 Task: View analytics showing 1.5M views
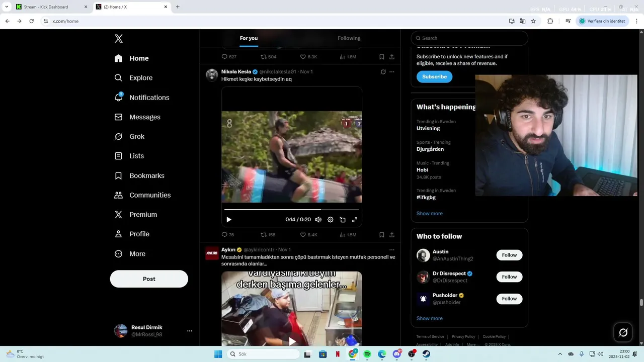[x=348, y=235]
